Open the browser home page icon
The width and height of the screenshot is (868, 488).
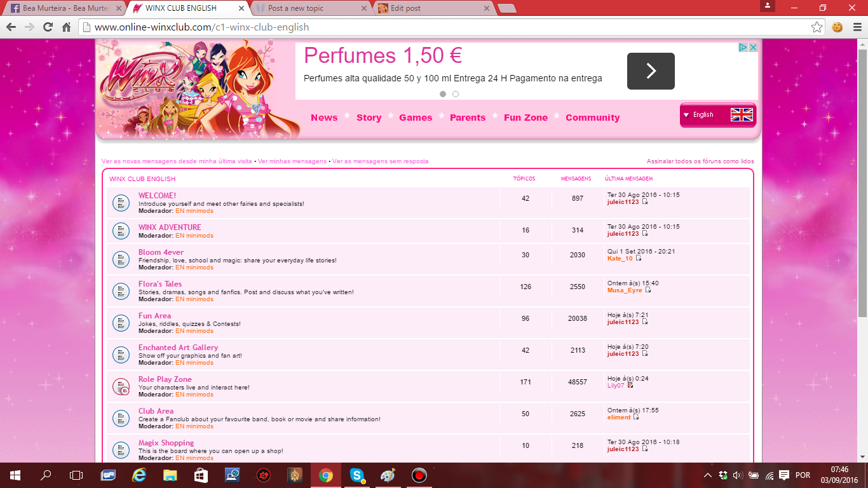click(66, 27)
